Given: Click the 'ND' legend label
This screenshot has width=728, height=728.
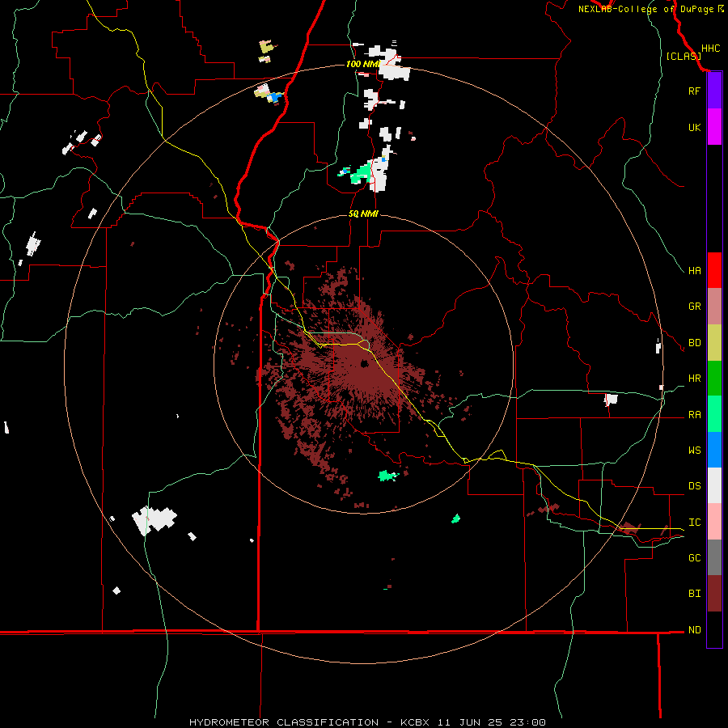Looking at the screenshot, I should pos(694,630).
